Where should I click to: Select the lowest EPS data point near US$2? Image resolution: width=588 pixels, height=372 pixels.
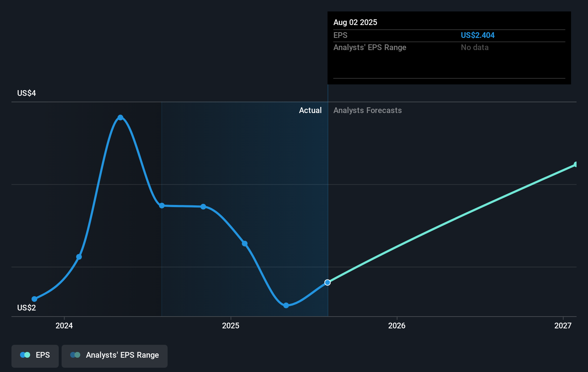point(286,305)
